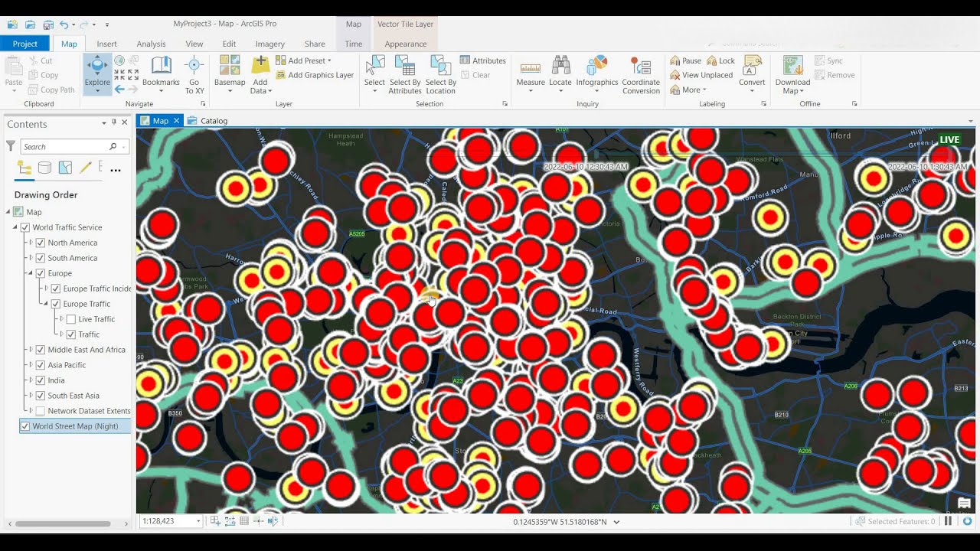Viewport: 980px width, 551px height.
Task: Activate the Explore navigation tool
Action: click(97, 73)
